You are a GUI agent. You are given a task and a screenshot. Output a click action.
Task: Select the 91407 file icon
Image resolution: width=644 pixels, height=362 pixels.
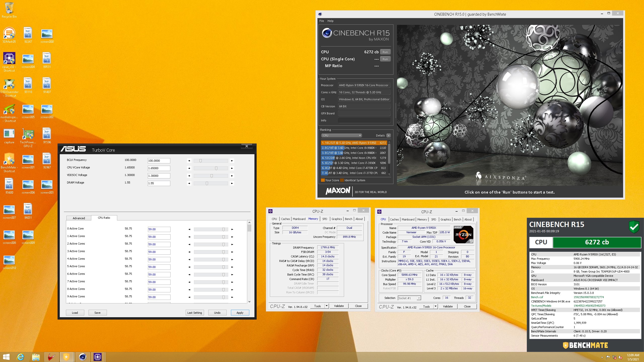pyautogui.click(x=47, y=85)
